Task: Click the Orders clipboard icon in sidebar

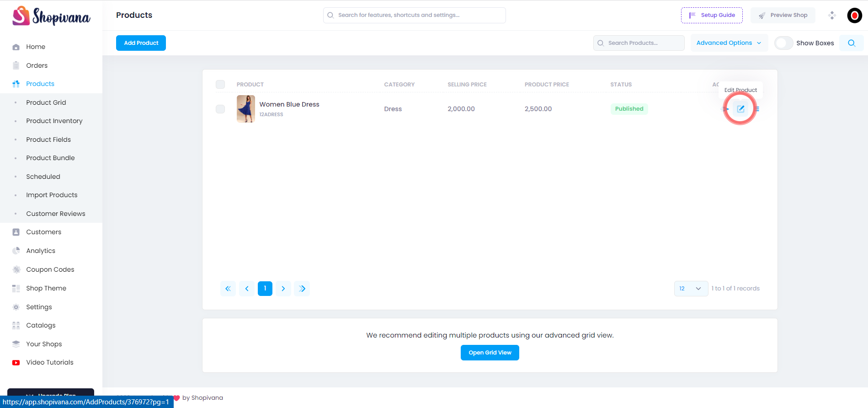Action: (x=16, y=65)
